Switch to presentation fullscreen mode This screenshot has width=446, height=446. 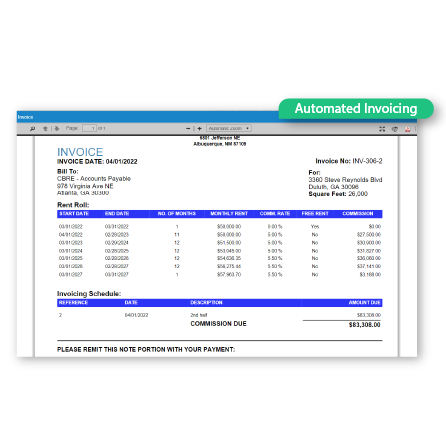tap(382, 129)
